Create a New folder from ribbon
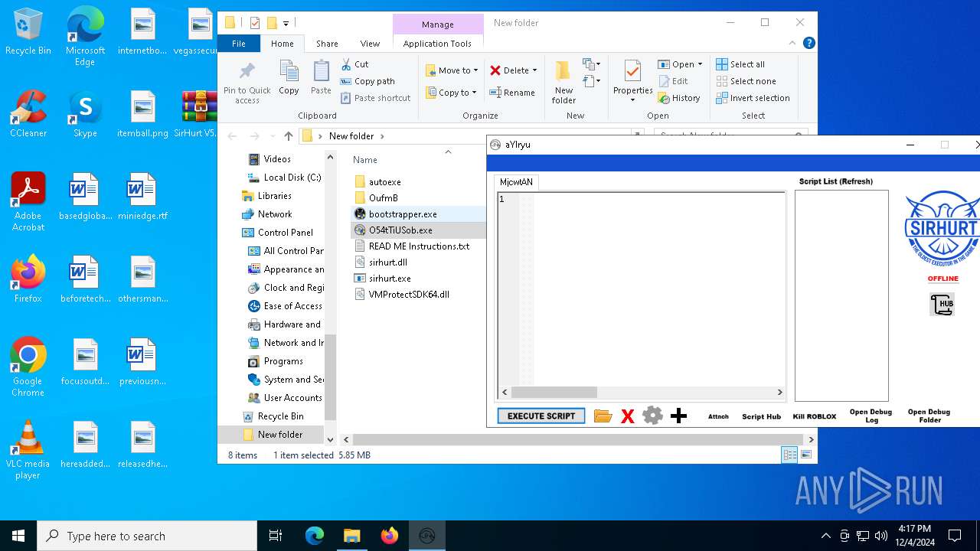 point(563,83)
